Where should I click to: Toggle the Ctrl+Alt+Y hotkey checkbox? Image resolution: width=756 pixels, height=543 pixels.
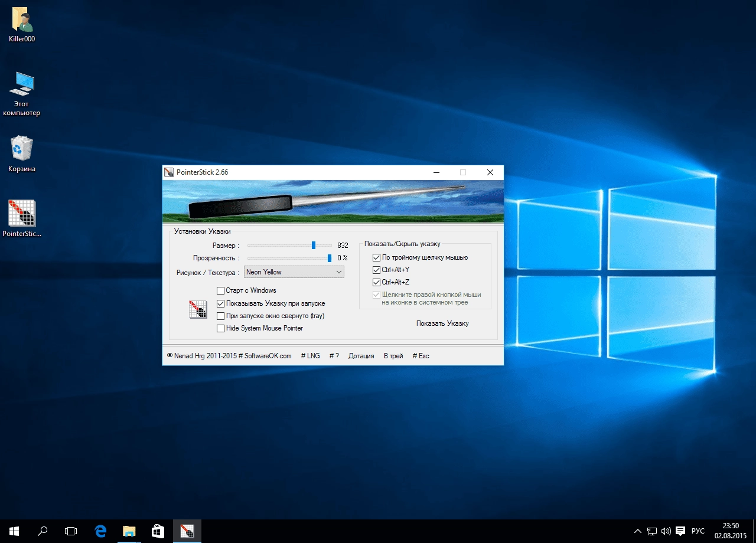coord(376,270)
